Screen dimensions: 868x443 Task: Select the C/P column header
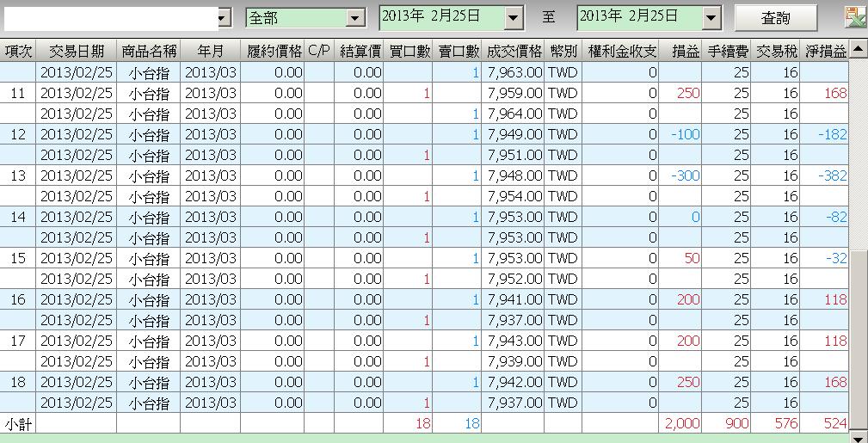[319, 52]
